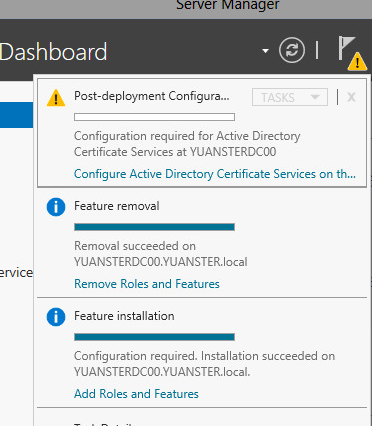The width and height of the screenshot is (372, 426).
Task: Click the yellow warning triangle on flag
Action: (357, 62)
